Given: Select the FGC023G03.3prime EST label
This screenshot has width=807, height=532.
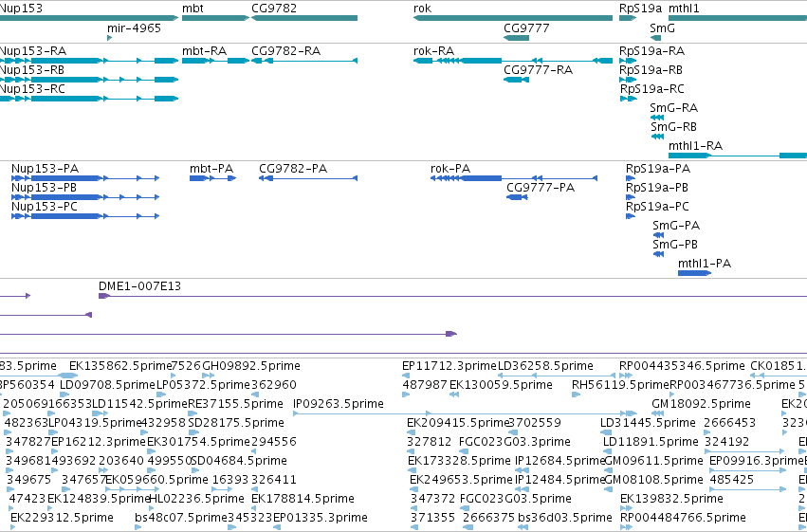Looking at the screenshot, I should coord(515,442).
